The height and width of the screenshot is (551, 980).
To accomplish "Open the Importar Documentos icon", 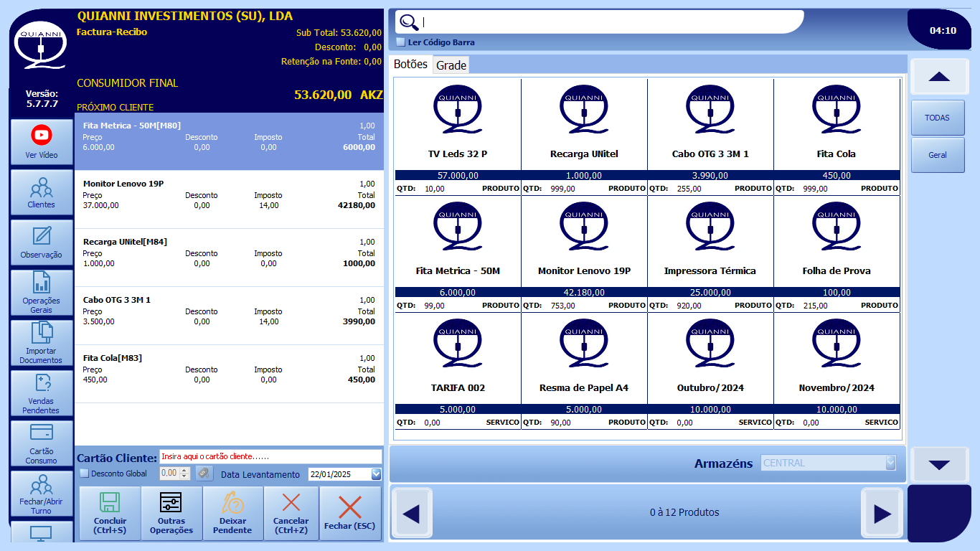I will (x=42, y=343).
